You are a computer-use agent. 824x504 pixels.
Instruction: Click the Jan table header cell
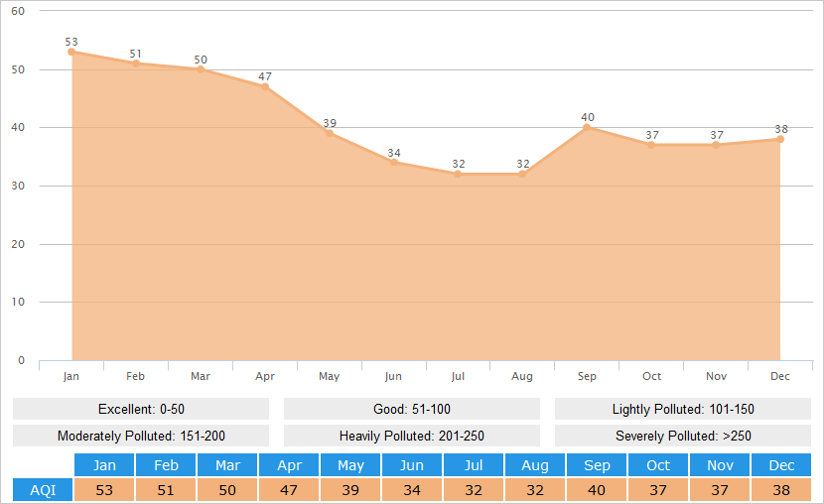coord(104,465)
